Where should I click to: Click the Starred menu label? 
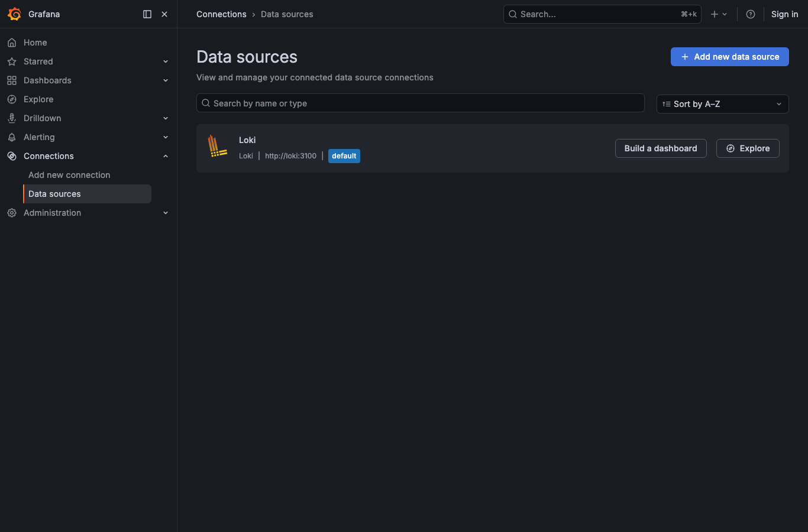click(38, 61)
